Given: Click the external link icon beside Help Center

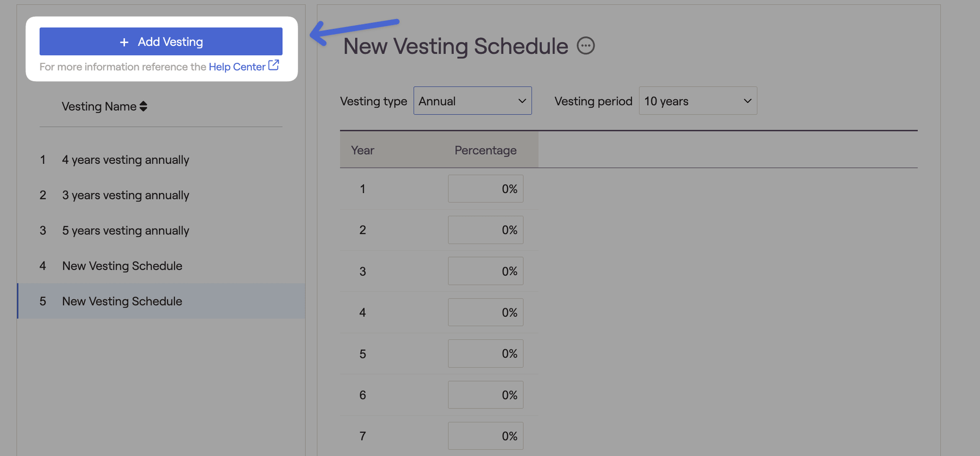Looking at the screenshot, I should [x=274, y=65].
